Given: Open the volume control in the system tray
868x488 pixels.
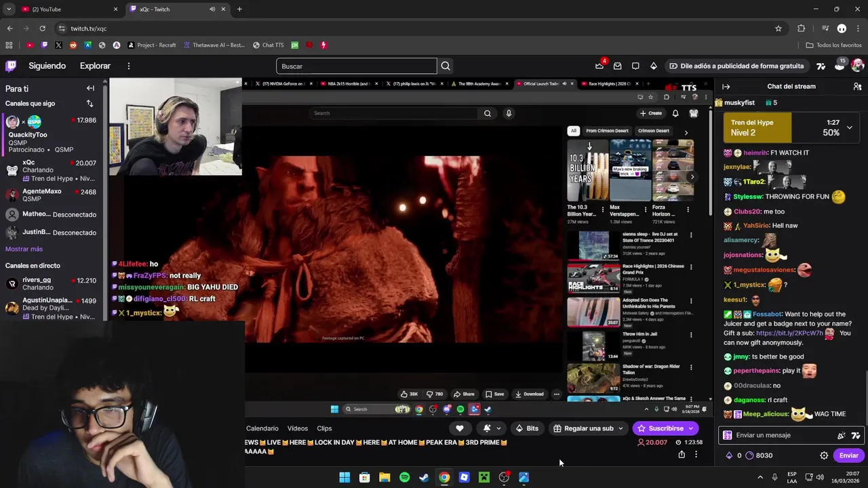Looking at the screenshot, I should tap(820, 477).
